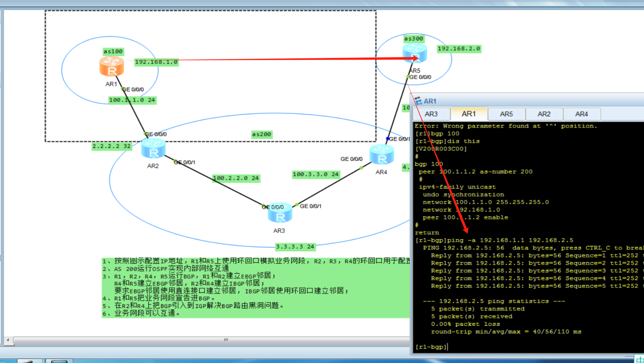Click the as100 label
The width and height of the screenshot is (644, 363).
coord(113,51)
